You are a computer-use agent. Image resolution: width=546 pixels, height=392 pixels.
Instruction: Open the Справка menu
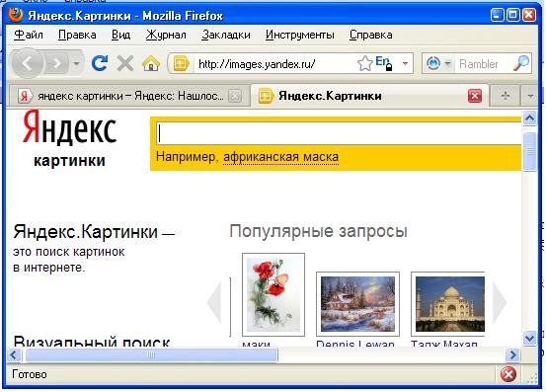[x=371, y=35]
